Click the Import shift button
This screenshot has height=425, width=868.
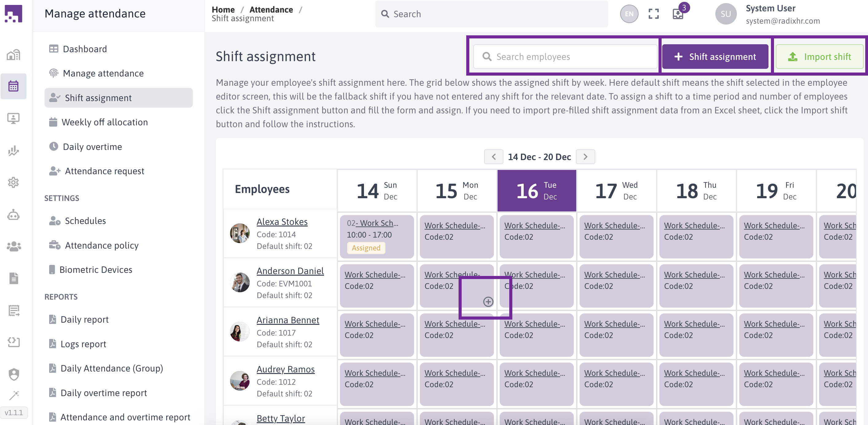click(819, 57)
